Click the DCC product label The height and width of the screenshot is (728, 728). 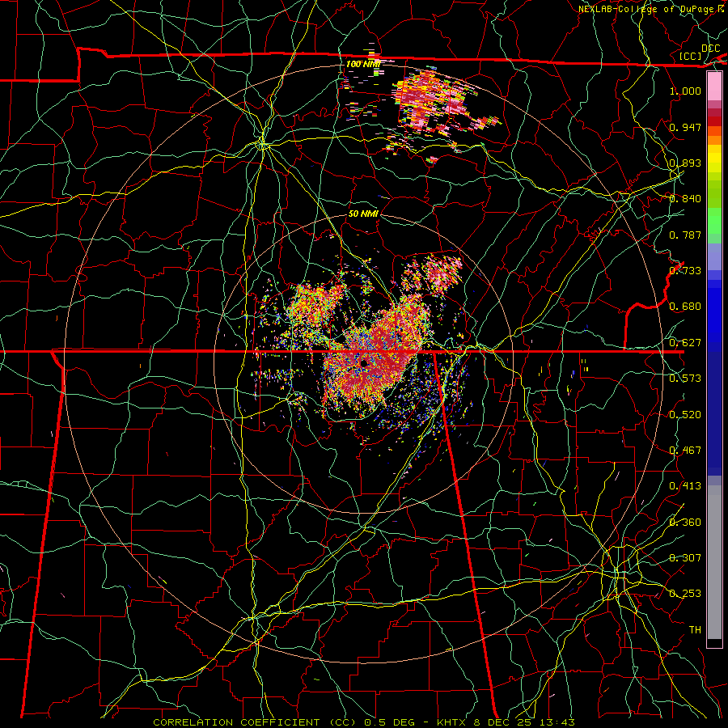[x=710, y=48]
